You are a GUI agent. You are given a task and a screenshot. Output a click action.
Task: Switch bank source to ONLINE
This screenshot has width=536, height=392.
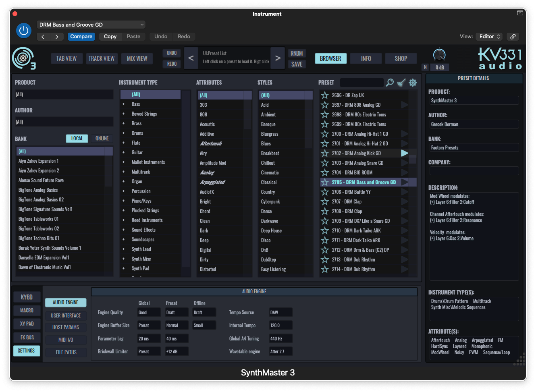point(102,138)
